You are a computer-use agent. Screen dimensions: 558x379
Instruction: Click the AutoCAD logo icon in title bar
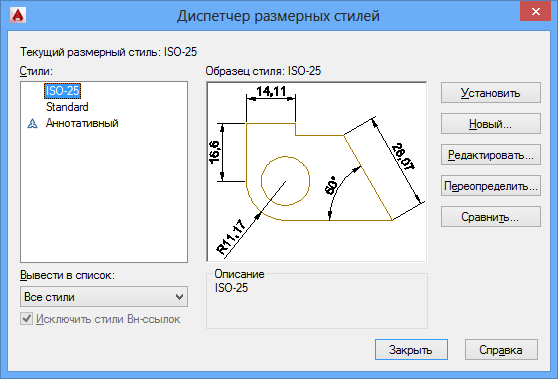point(18,15)
